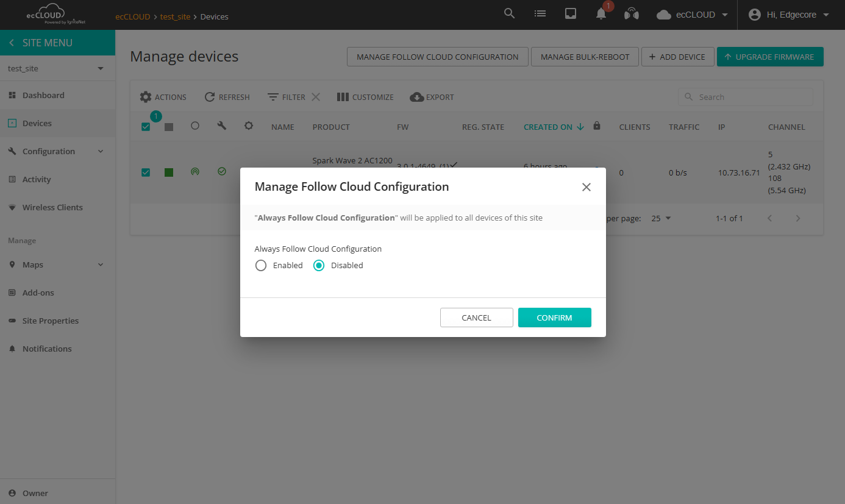
Task: Click CUSTOMIZE columns
Action: tap(365, 97)
